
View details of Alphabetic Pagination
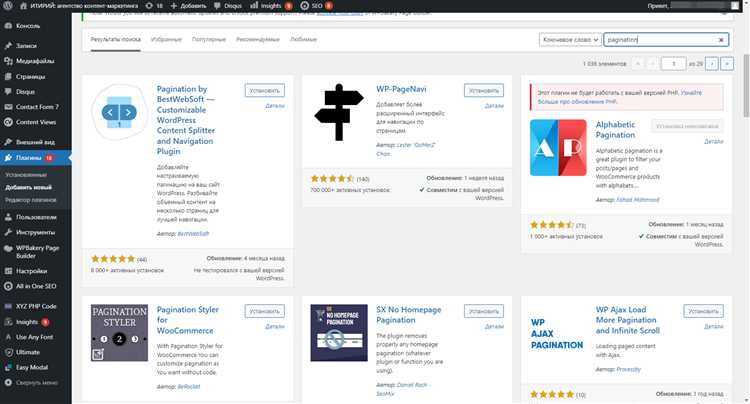pyautogui.click(x=714, y=142)
